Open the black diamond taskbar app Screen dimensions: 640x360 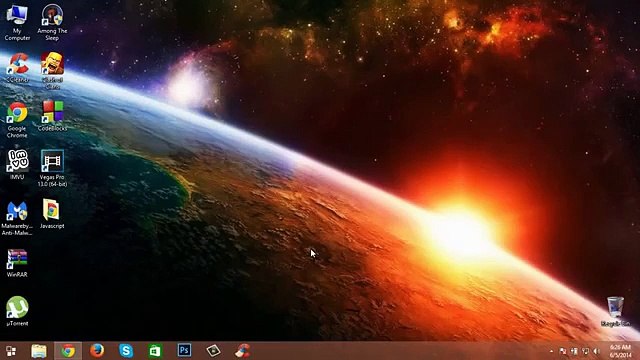click(x=213, y=351)
